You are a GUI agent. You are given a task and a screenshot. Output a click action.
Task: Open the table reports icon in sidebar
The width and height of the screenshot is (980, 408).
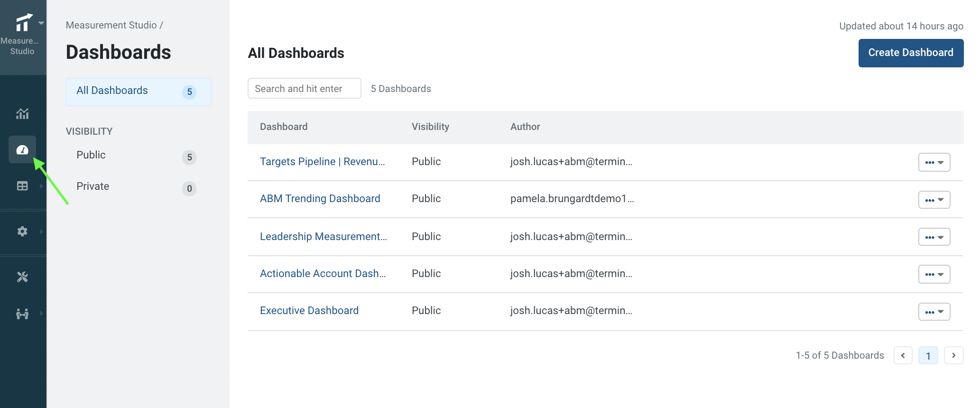coord(22,186)
